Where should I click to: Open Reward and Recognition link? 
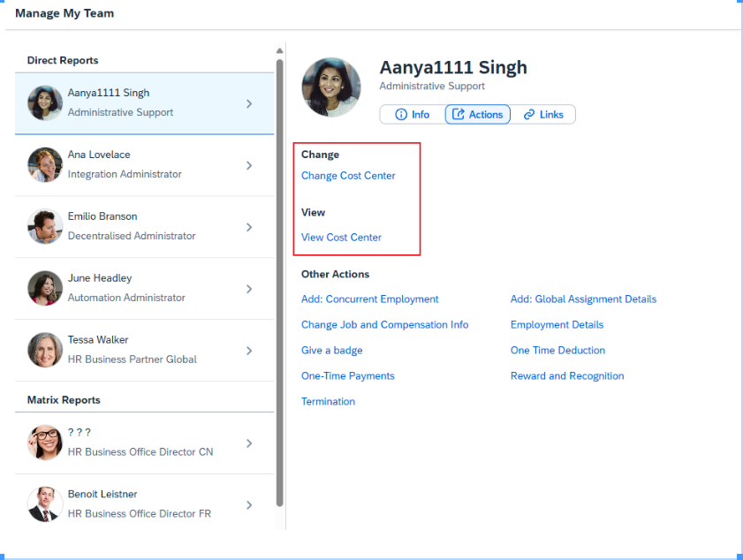567,376
